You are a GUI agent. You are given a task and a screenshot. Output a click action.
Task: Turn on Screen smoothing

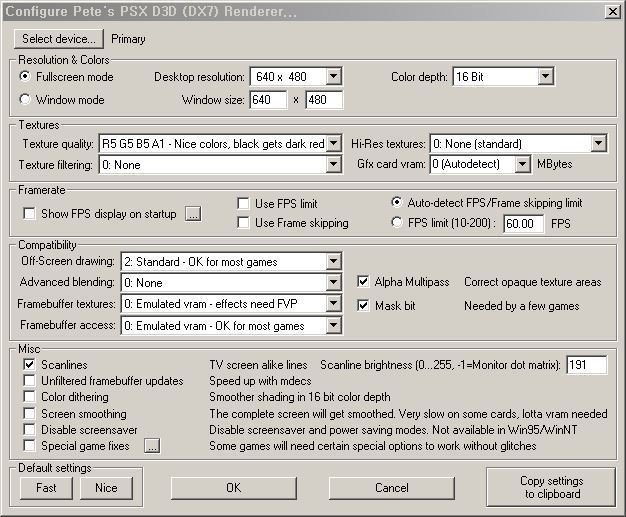coord(30,413)
